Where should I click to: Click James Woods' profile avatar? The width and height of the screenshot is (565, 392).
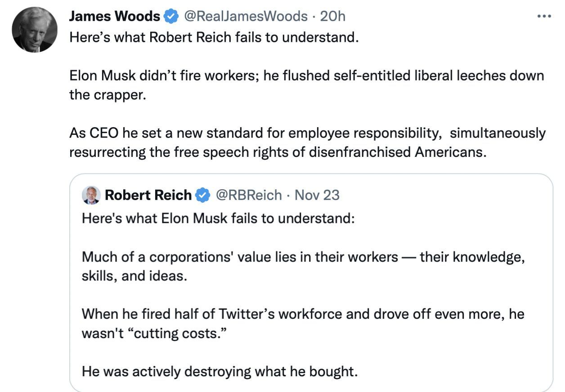(35, 30)
